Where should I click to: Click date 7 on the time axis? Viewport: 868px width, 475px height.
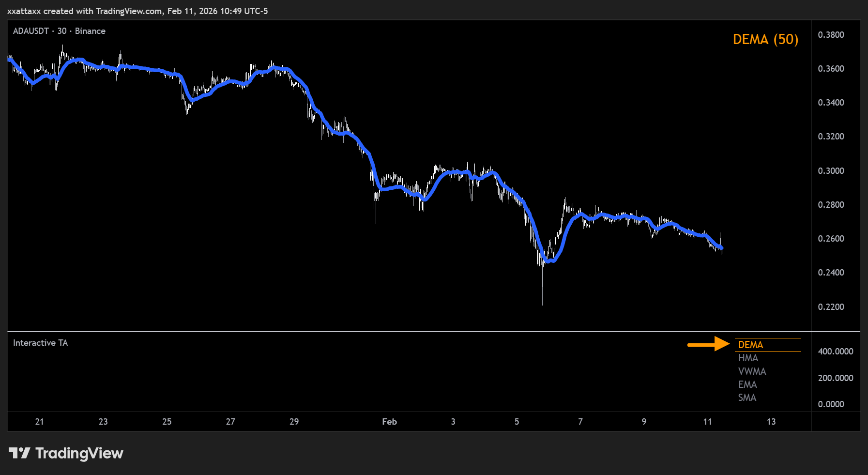pyautogui.click(x=580, y=422)
